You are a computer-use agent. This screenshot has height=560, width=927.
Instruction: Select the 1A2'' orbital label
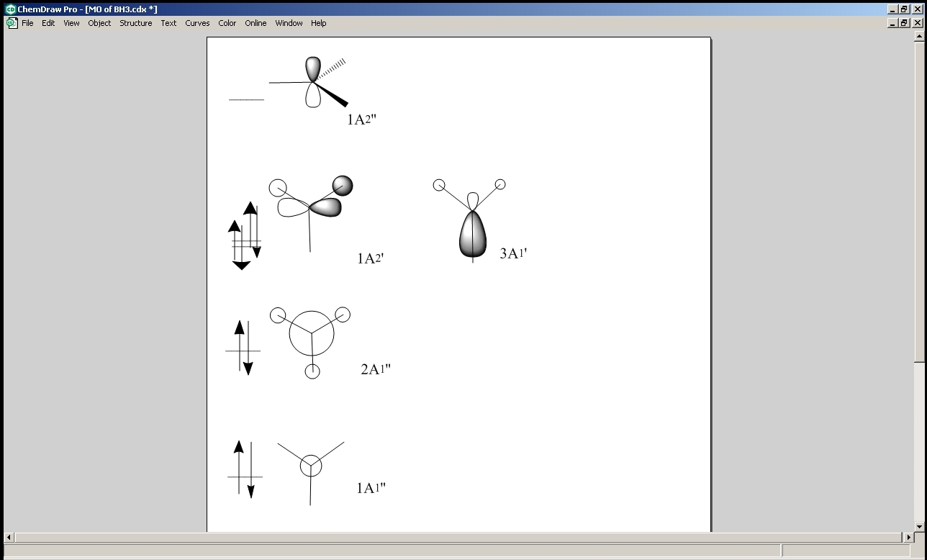click(362, 119)
